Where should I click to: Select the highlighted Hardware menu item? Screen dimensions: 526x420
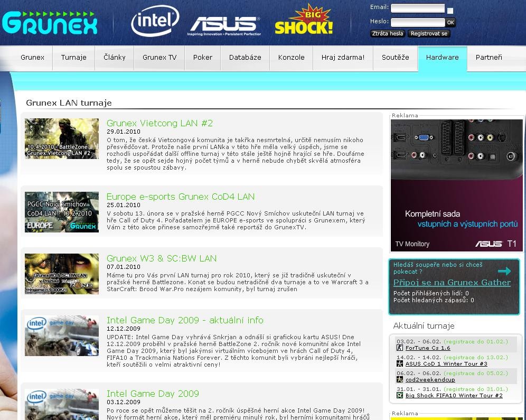coord(442,58)
